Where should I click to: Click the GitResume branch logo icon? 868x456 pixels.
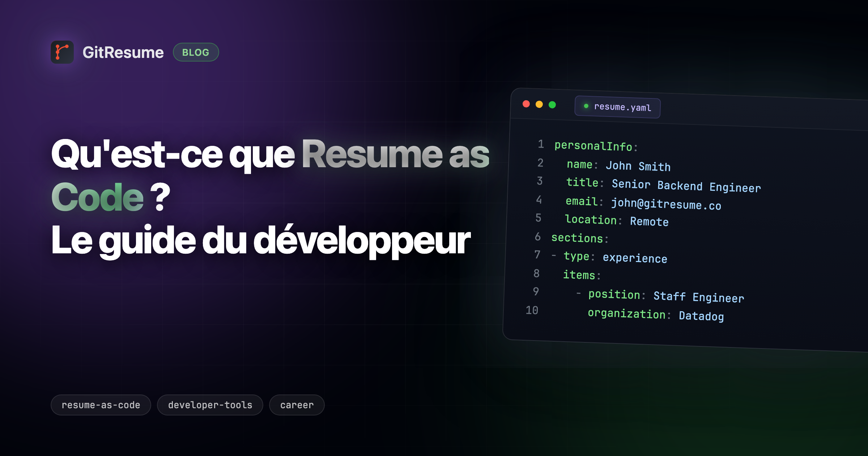pos(62,52)
